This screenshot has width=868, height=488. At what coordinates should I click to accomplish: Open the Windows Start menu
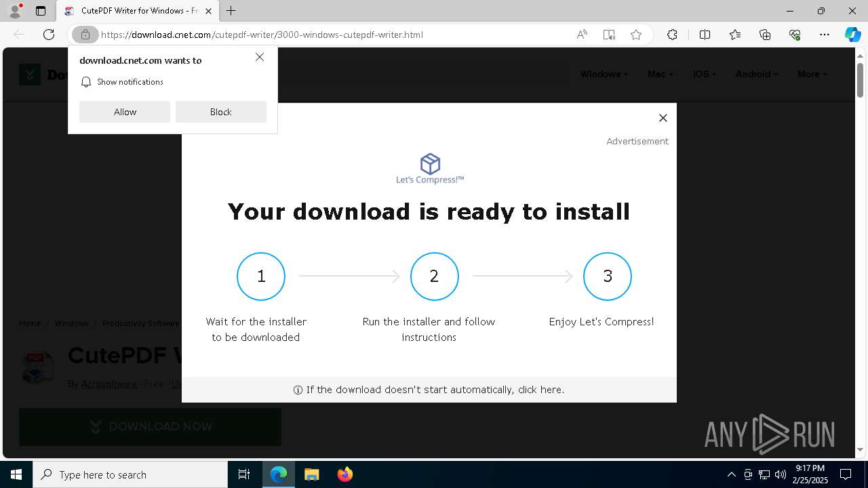click(16, 474)
